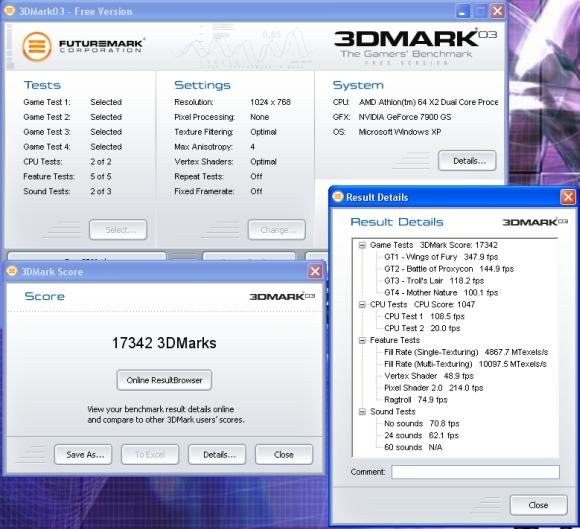The height and width of the screenshot is (529, 580).
Task: Click the 3DMark03 title bar app icon
Action: [10, 10]
